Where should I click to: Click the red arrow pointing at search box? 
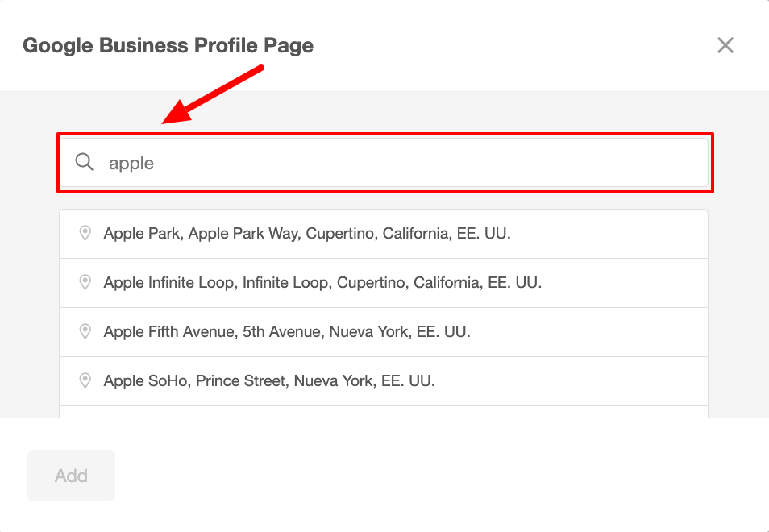pyautogui.click(x=214, y=95)
